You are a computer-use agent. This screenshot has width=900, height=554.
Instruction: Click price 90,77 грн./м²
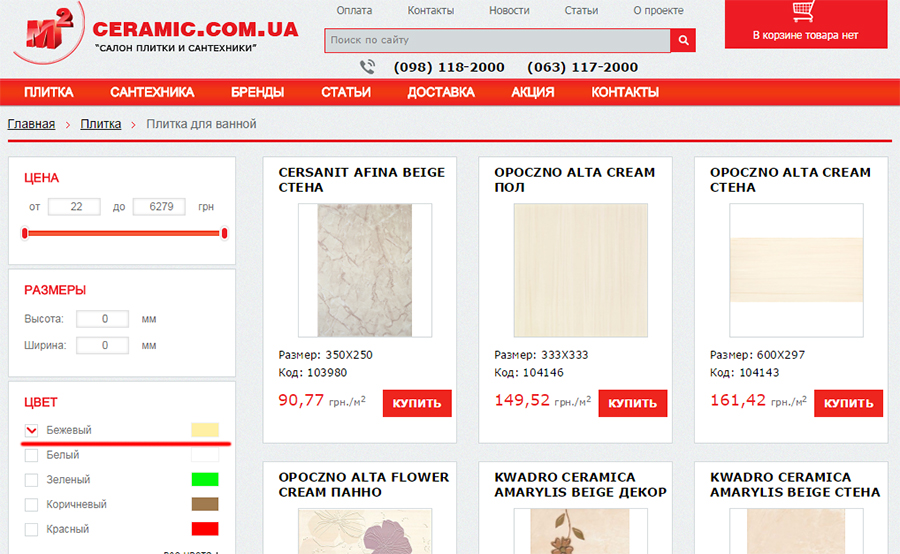[322, 400]
